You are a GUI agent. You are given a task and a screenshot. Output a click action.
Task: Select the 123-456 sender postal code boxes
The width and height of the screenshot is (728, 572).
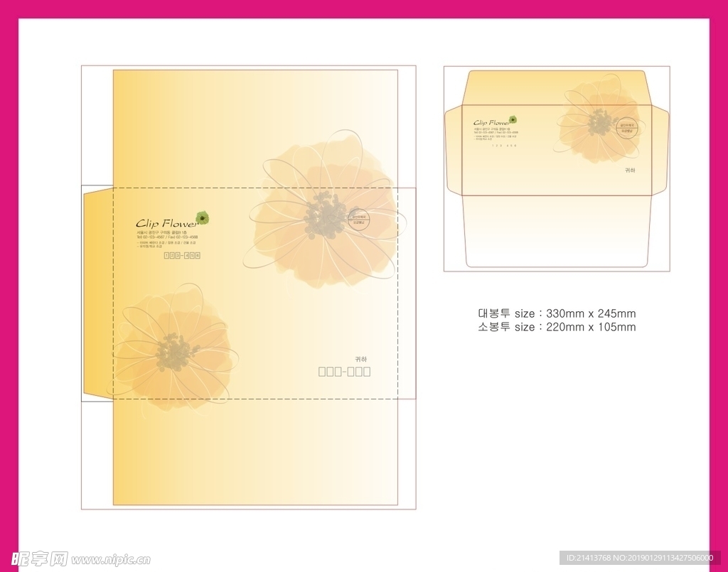(x=182, y=255)
